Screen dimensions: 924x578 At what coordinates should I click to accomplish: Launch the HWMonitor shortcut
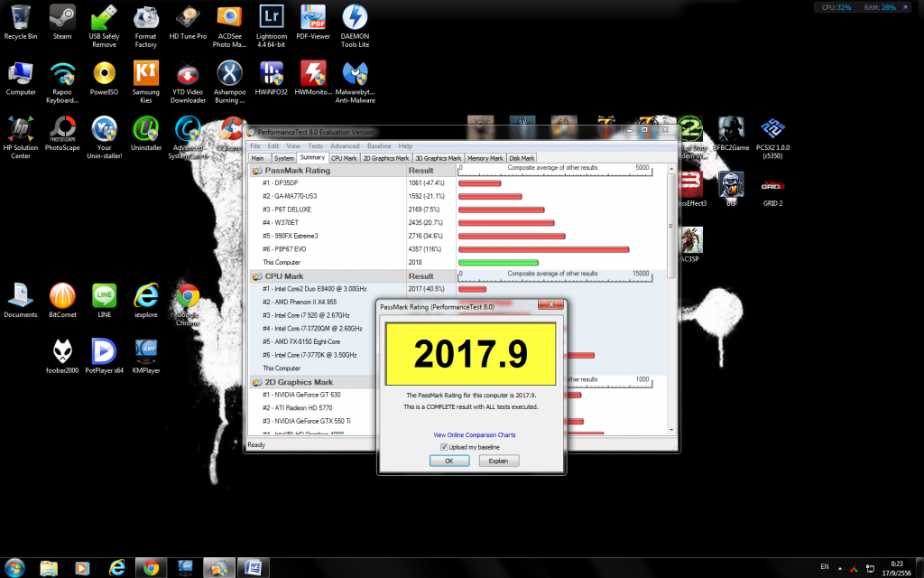pyautogui.click(x=313, y=78)
